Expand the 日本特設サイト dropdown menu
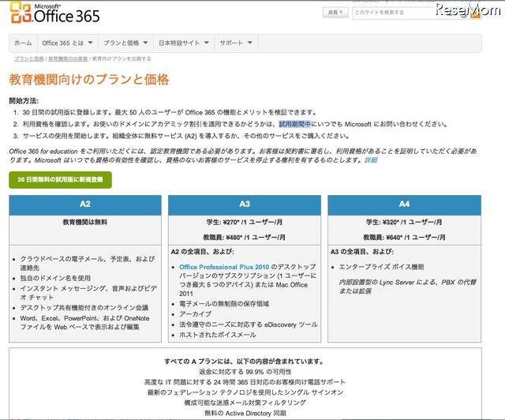This screenshot has height=420, width=505. tap(184, 43)
